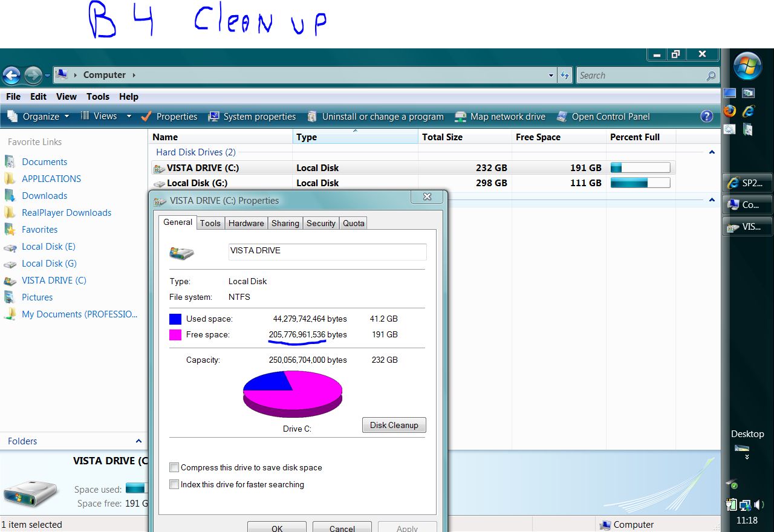Image resolution: width=774 pixels, height=532 pixels.
Task: Switch to the Hardware tab
Action: tap(246, 223)
